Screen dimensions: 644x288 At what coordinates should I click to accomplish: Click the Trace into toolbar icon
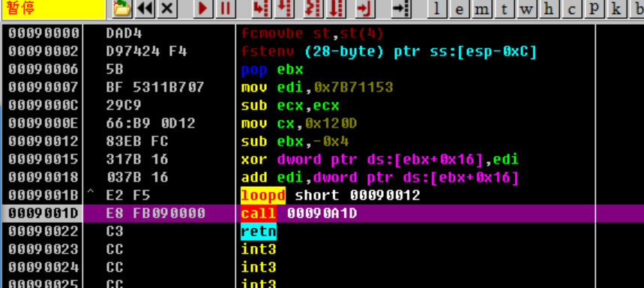click(313, 9)
